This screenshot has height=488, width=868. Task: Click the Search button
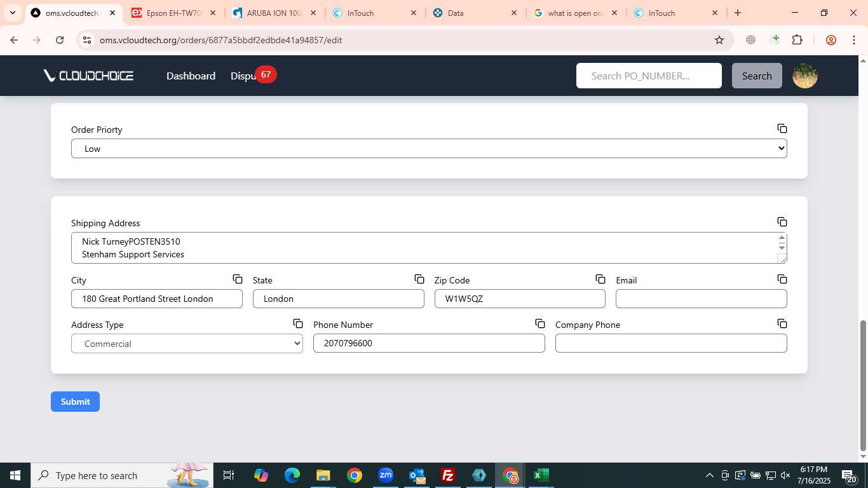tap(757, 76)
